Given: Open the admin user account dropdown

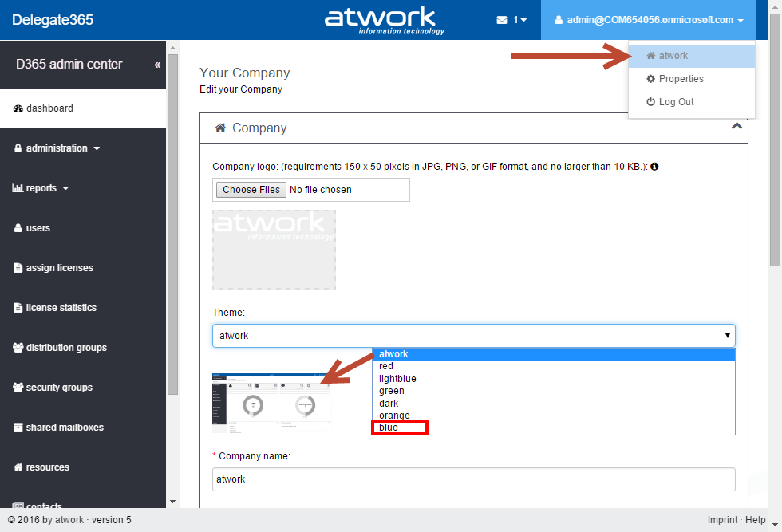Looking at the screenshot, I should 648,20.
